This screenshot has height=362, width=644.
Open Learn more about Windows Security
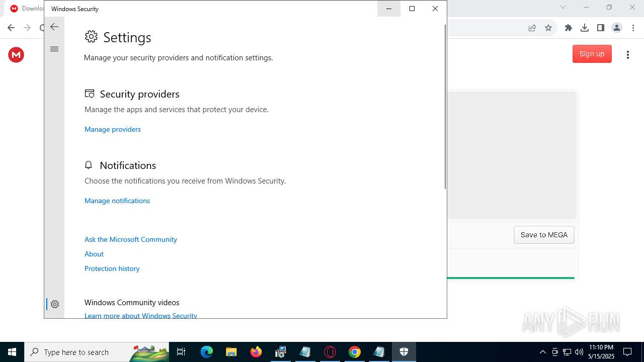[x=141, y=315]
